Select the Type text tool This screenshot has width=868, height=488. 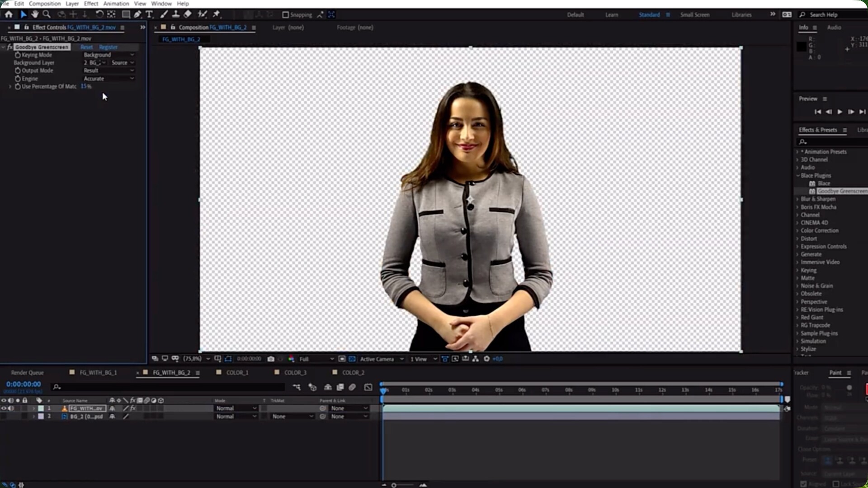pyautogui.click(x=149, y=14)
